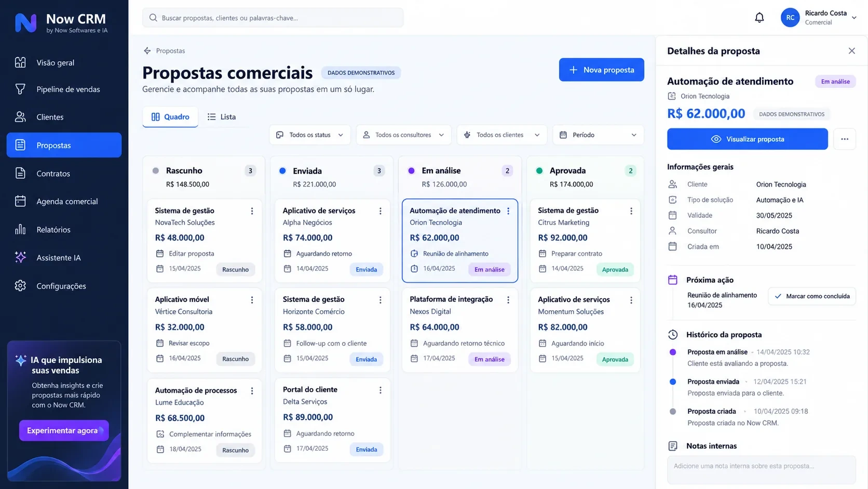
Task: Open three-dot menu on Momentum Soluções card
Action: (x=631, y=300)
